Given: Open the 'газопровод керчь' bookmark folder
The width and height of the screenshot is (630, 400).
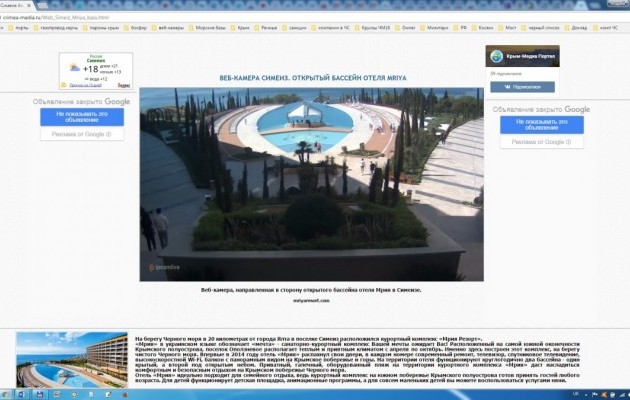Looking at the screenshot, I should click(x=56, y=28).
